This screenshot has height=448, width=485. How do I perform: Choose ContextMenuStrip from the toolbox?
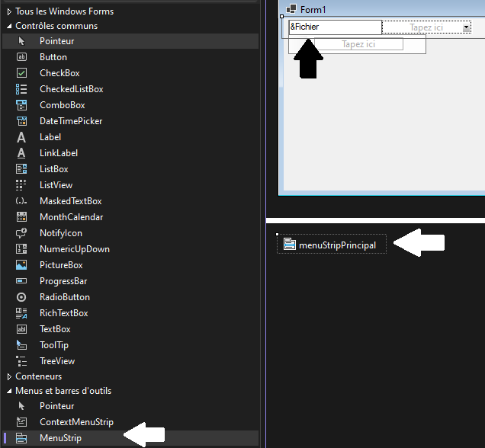(76, 422)
